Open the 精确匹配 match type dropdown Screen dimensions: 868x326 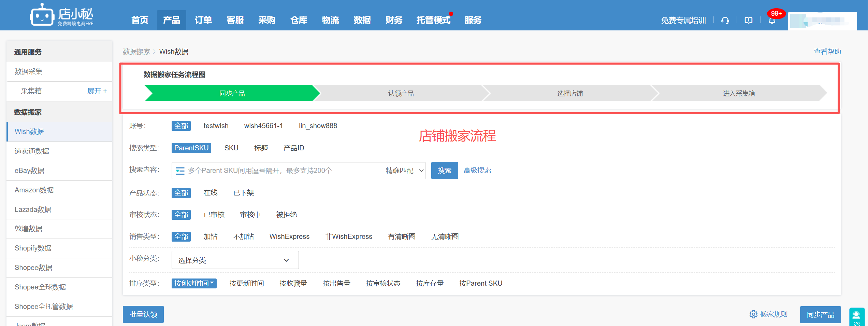[404, 171]
